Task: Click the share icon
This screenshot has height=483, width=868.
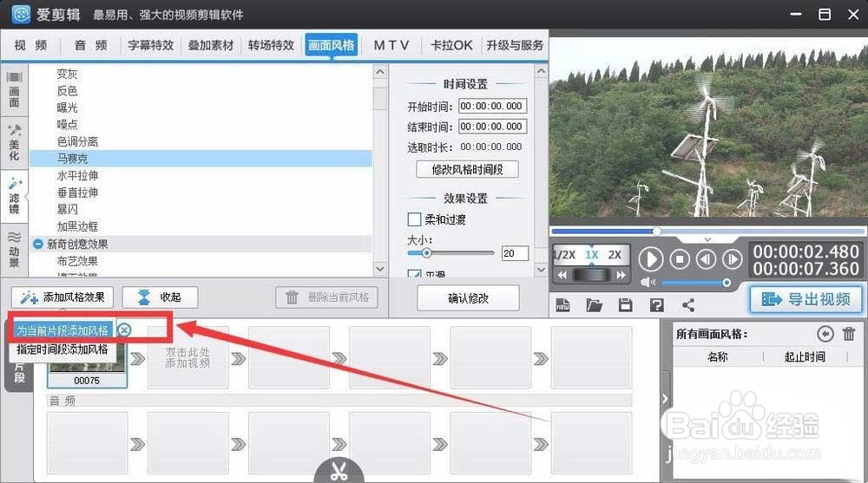Action: pos(688,305)
